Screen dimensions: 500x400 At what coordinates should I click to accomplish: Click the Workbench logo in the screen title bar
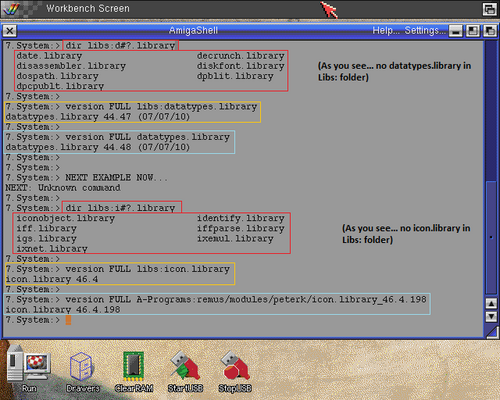pyautogui.click(x=12, y=9)
